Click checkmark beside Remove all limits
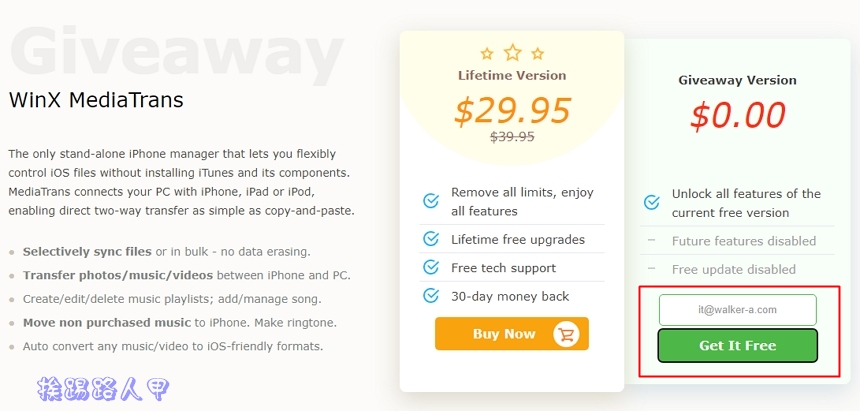The height and width of the screenshot is (411, 860). [431, 202]
